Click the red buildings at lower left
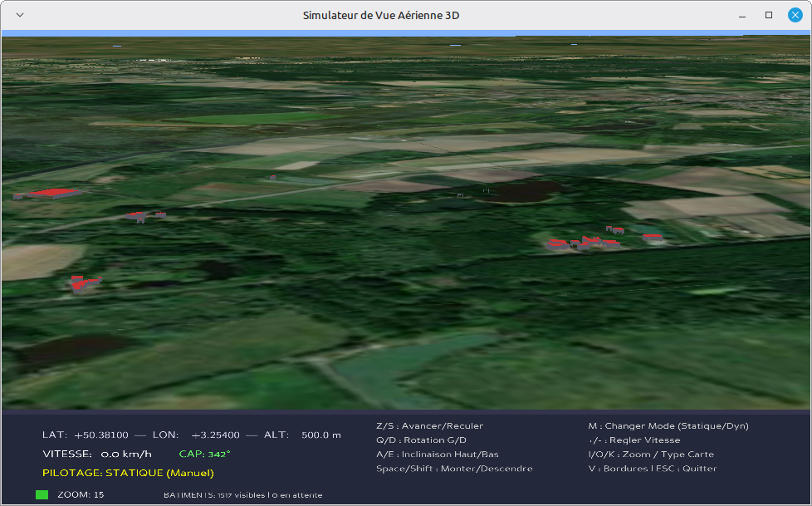Viewport: 812px width, 506px height. [x=85, y=283]
